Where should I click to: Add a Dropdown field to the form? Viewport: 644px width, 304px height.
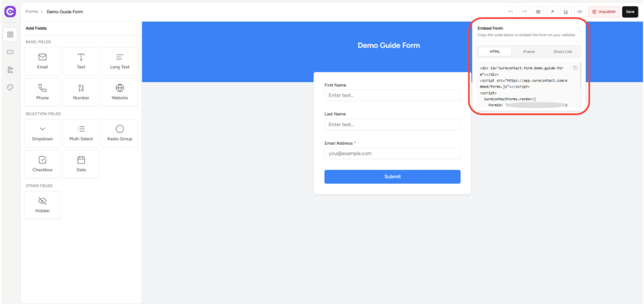[42, 133]
